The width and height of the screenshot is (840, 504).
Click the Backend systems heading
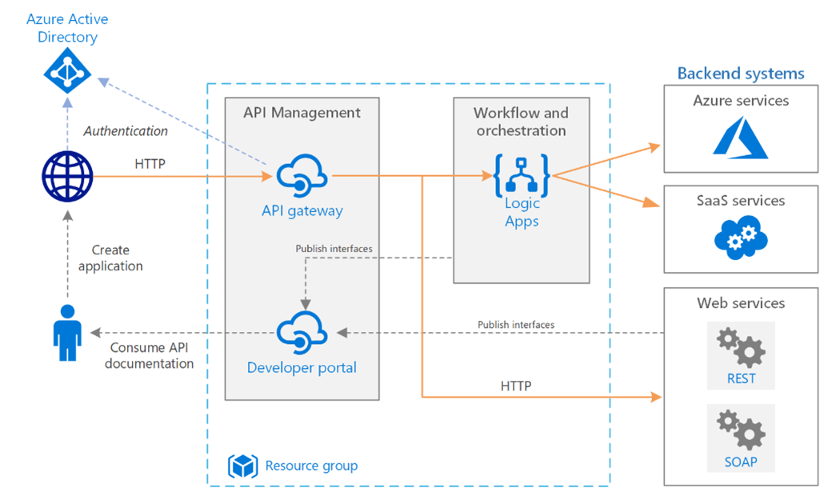[x=740, y=73]
